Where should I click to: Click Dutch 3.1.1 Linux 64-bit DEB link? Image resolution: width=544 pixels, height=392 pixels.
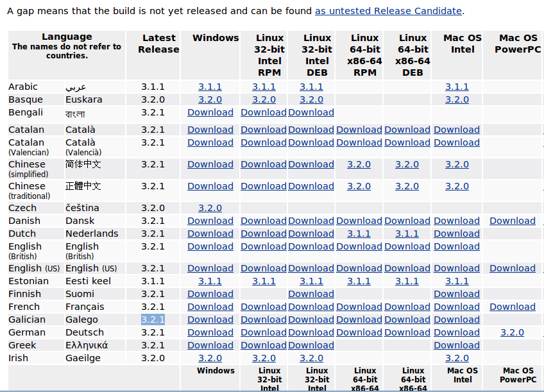pyautogui.click(x=407, y=234)
